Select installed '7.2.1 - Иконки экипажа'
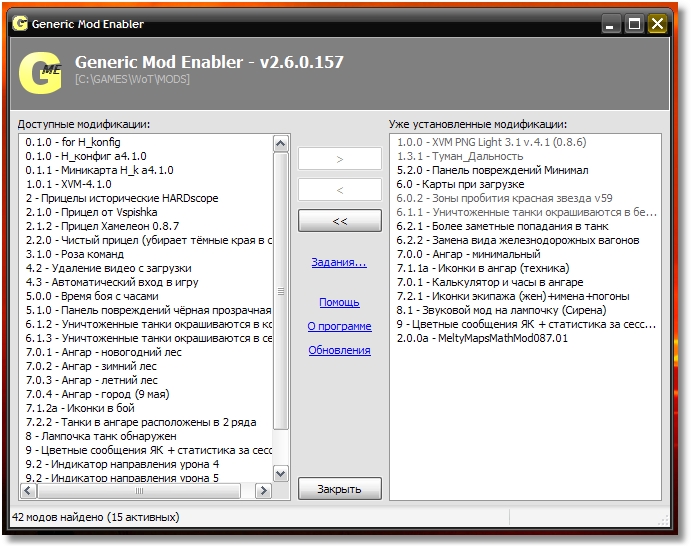Viewport: 692px width, 549px height. coord(513,297)
